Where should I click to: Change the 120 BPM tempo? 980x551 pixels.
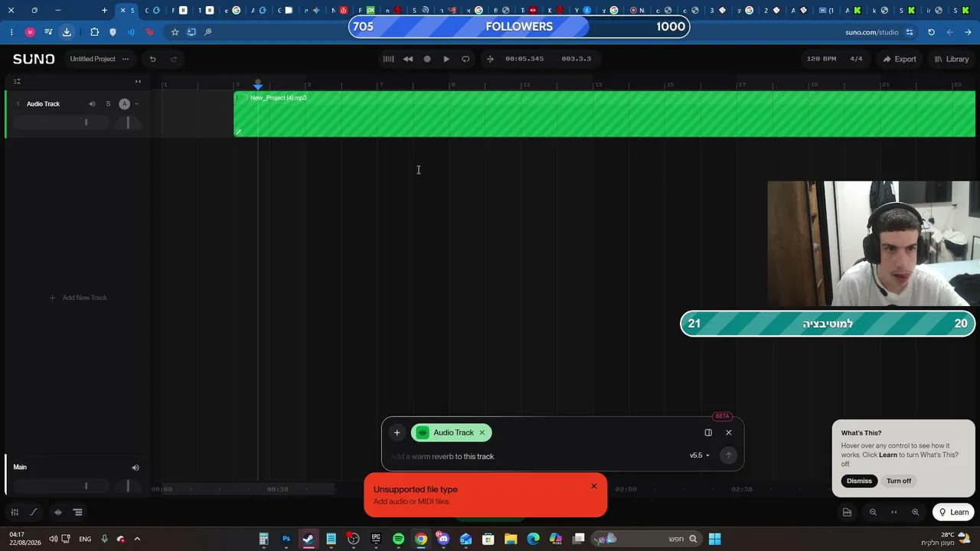coord(822,59)
